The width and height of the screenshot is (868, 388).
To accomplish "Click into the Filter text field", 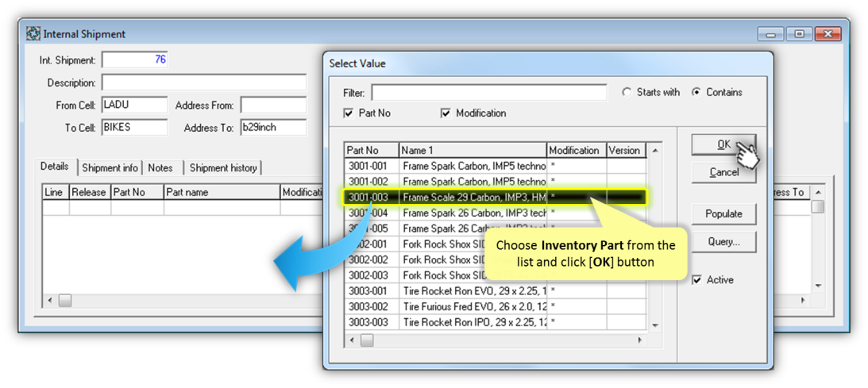I will pos(488,93).
